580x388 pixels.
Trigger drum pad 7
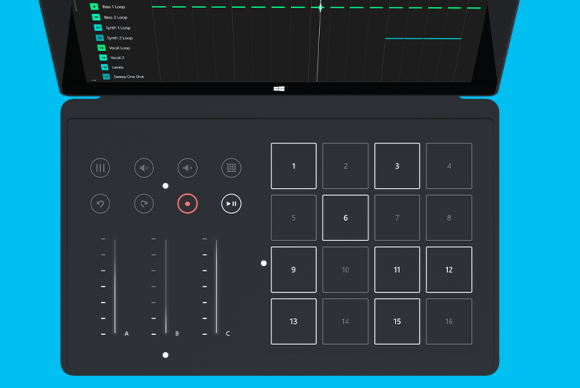pos(397,218)
